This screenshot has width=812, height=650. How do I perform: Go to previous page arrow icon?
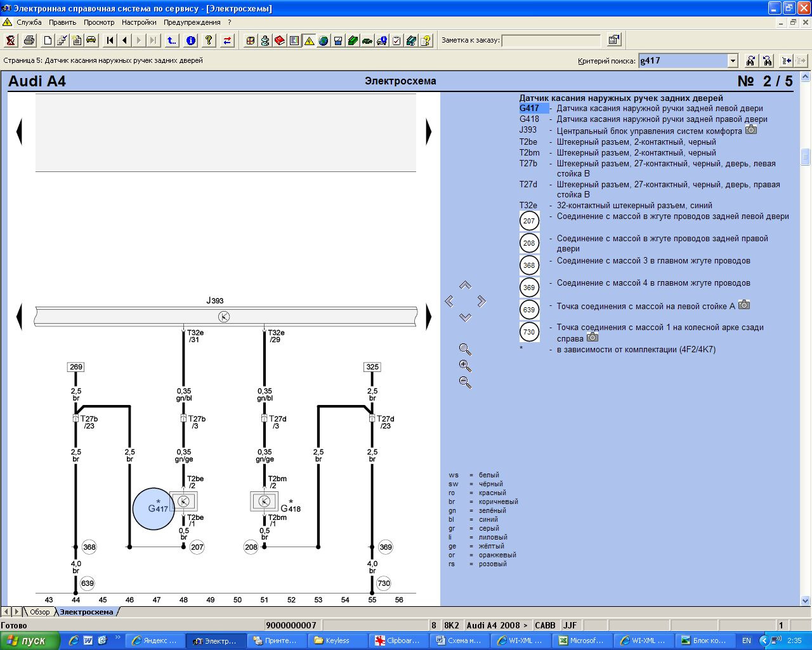pos(124,41)
